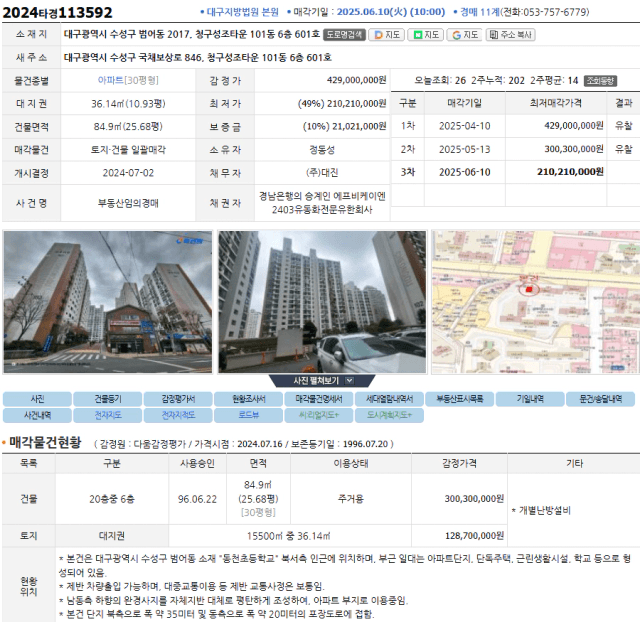Open the 씨리얼지도+ link
Screen dimensions: 640x622
coord(319,415)
